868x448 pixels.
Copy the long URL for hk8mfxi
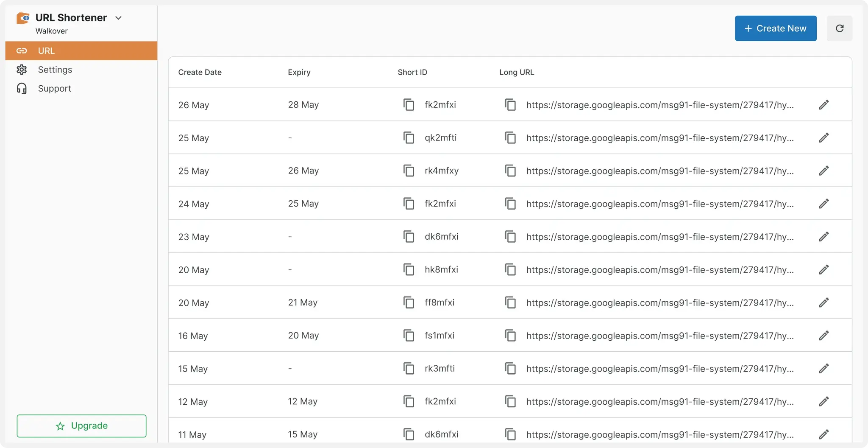click(x=510, y=270)
